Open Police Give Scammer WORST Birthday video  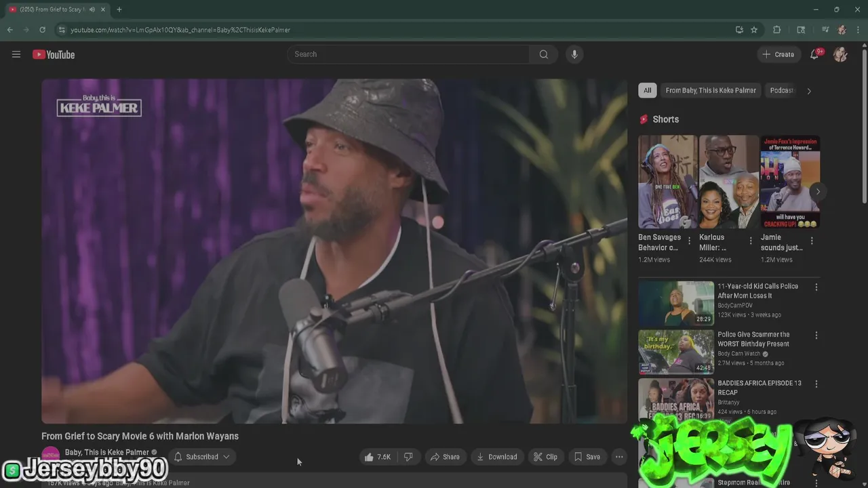point(676,352)
